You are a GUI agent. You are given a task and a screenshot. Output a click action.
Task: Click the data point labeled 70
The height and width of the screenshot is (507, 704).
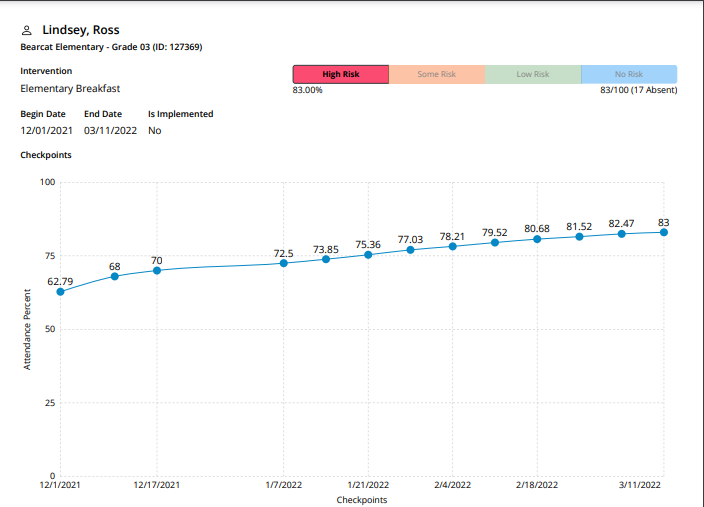click(x=157, y=270)
